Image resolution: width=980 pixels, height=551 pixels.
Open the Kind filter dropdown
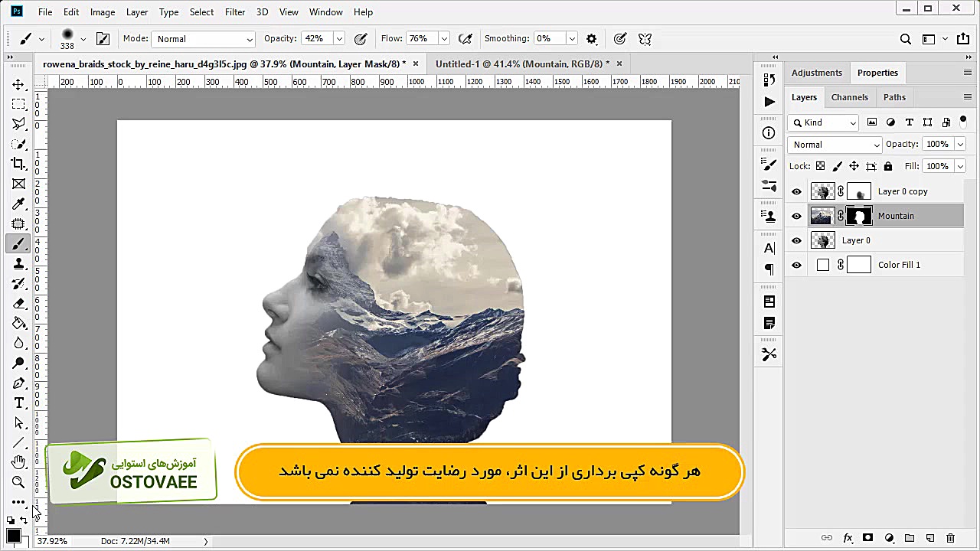pyautogui.click(x=823, y=122)
